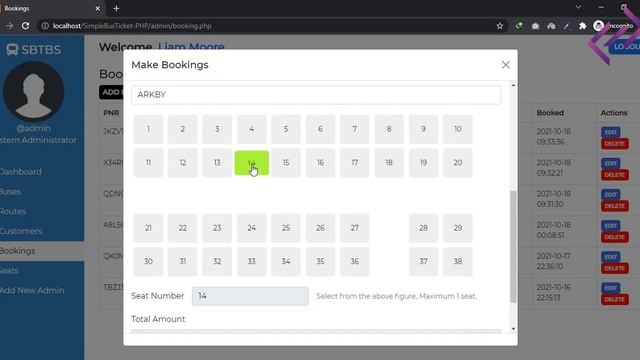Choose seat 37

tap(423, 262)
